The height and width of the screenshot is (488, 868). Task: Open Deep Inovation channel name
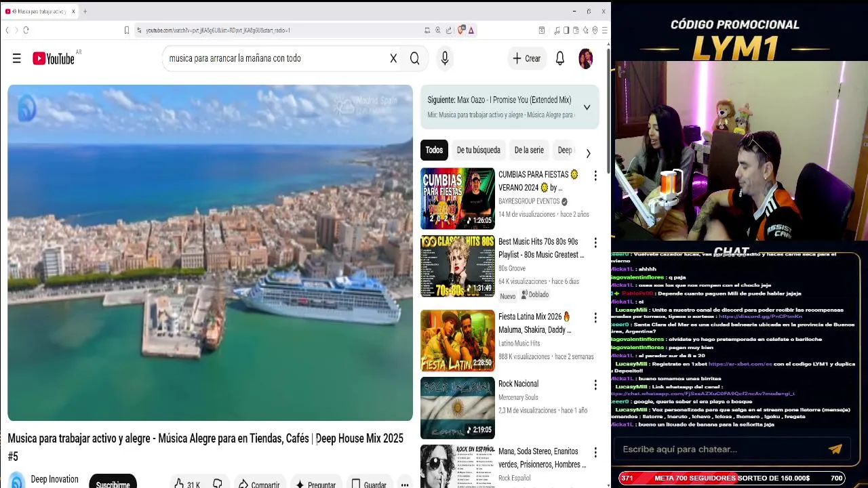pos(54,479)
